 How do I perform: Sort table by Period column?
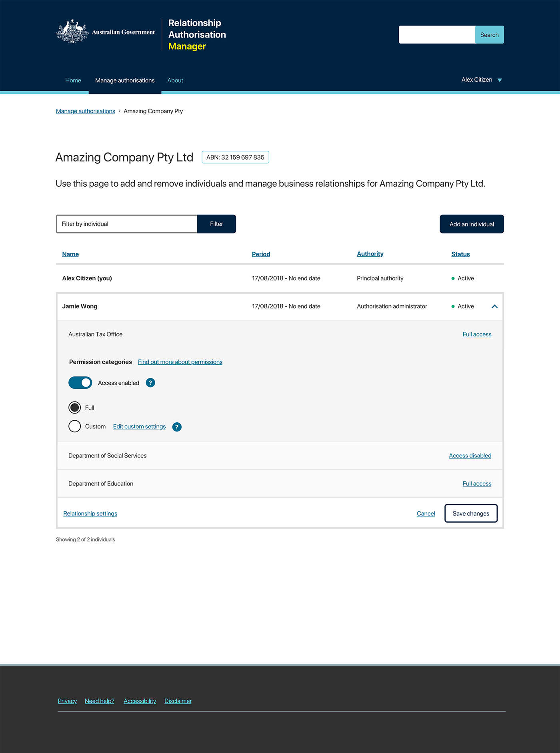pos(261,254)
